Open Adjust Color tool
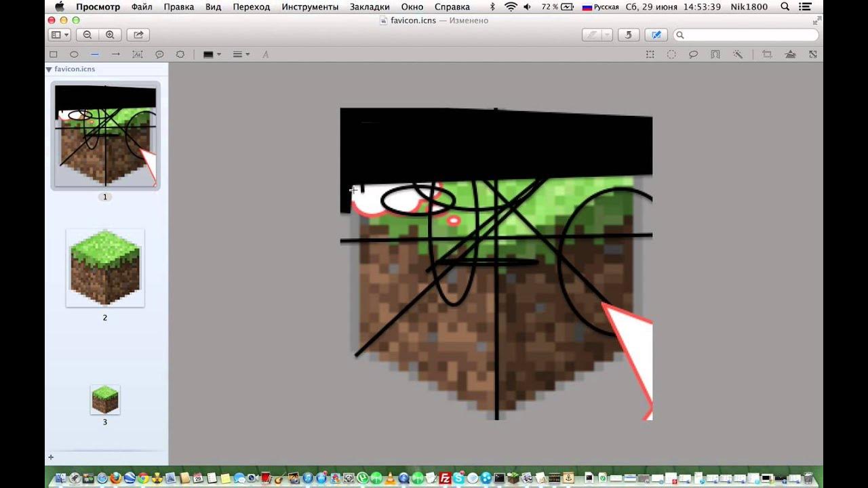This screenshot has height=488, width=868. point(790,54)
